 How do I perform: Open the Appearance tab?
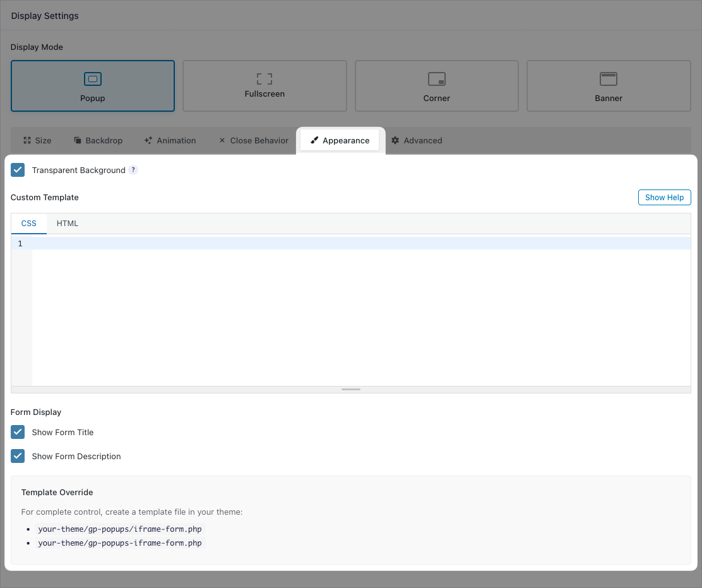tap(340, 140)
